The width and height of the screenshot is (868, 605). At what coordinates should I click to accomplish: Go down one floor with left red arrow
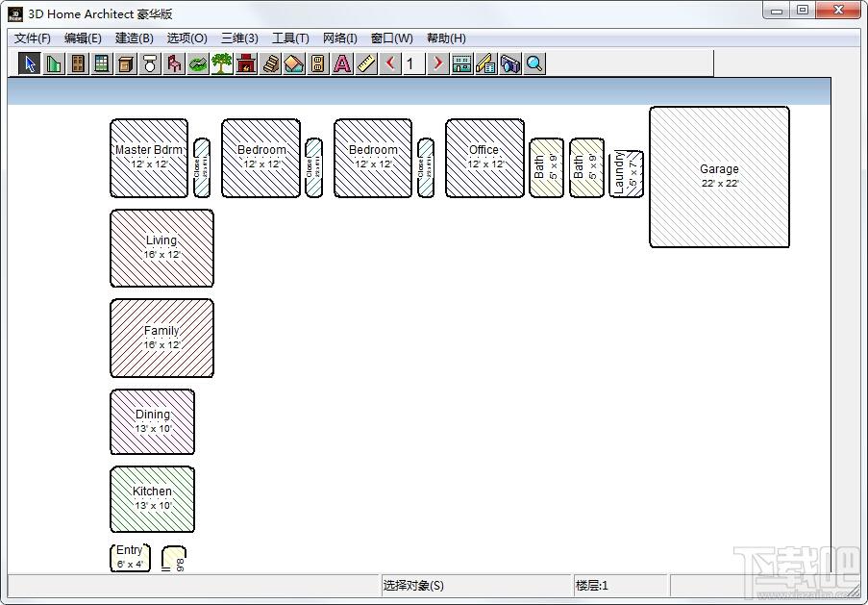click(390, 63)
